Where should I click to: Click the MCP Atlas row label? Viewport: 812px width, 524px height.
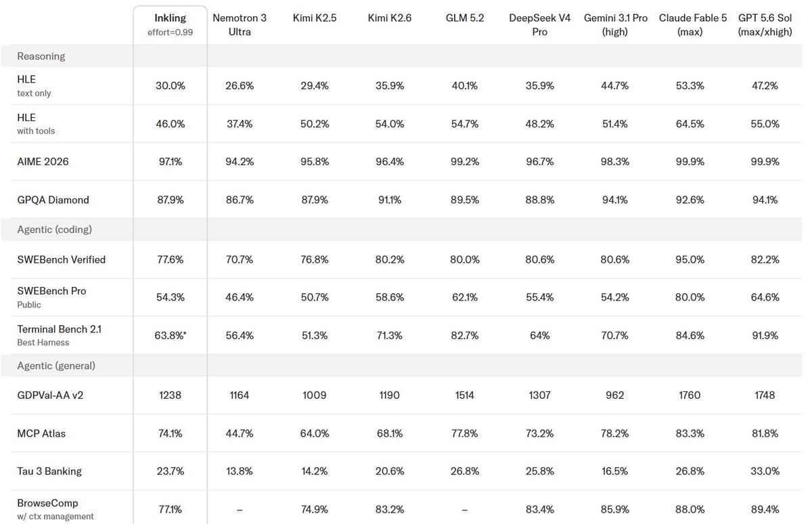click(41, 433)
